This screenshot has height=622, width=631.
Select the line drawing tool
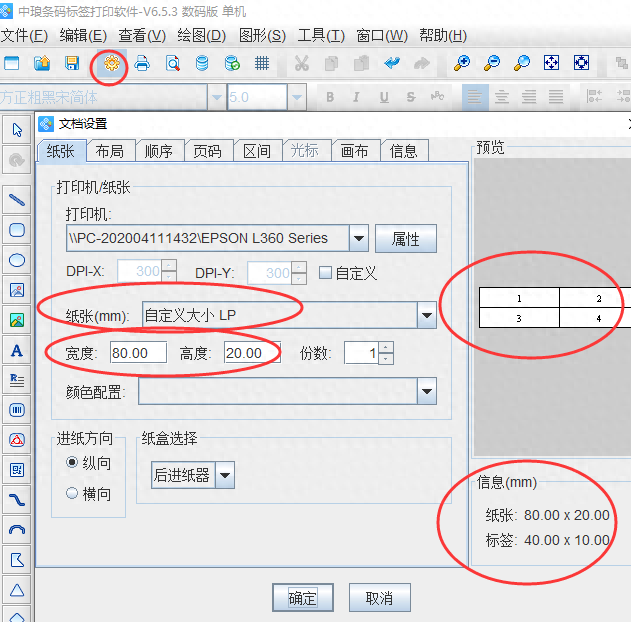(17, 199)
